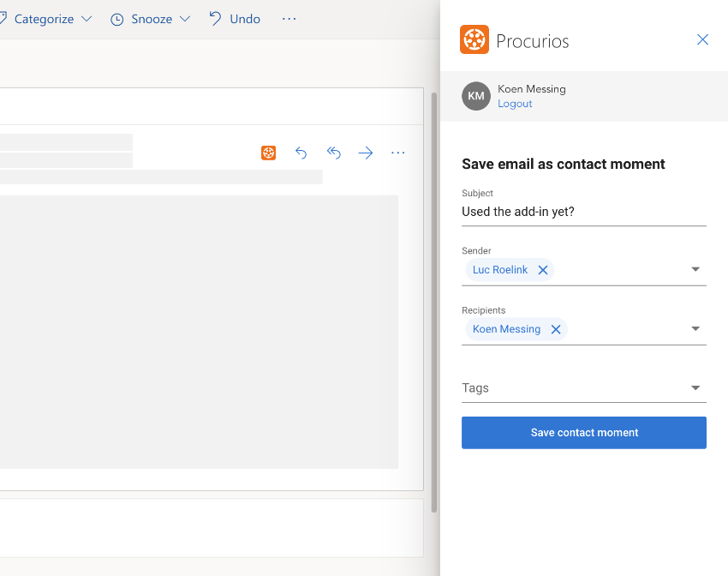The height and width of the screenshot is (576, 728).
Task: Click the Undo button in toolbar
Action: 235,19
